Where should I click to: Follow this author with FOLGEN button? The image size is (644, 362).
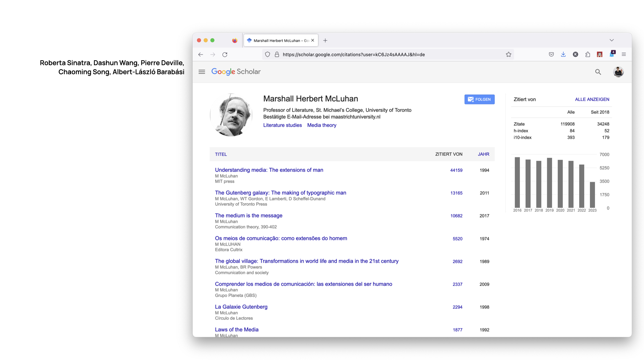pyautogui.click(x=479, y=100)
